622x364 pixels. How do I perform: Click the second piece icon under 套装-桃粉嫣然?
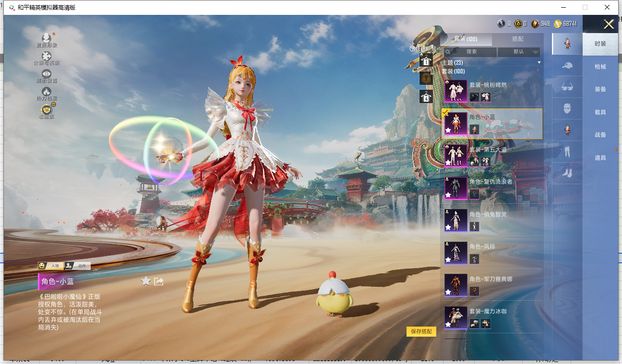[x=486, y=97]
